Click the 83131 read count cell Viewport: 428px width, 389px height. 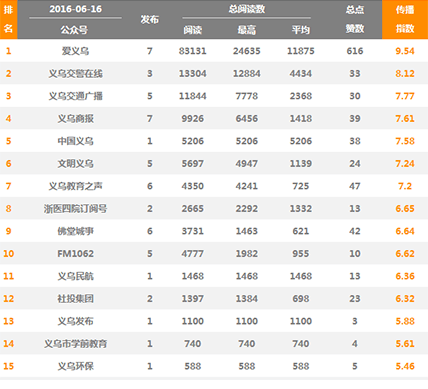(193, 51)
